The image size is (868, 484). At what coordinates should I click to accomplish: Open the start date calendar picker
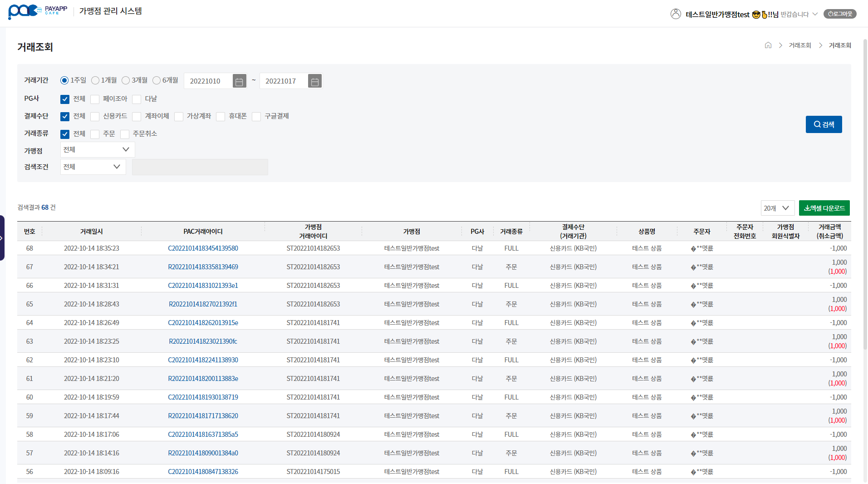click(239, 81)
